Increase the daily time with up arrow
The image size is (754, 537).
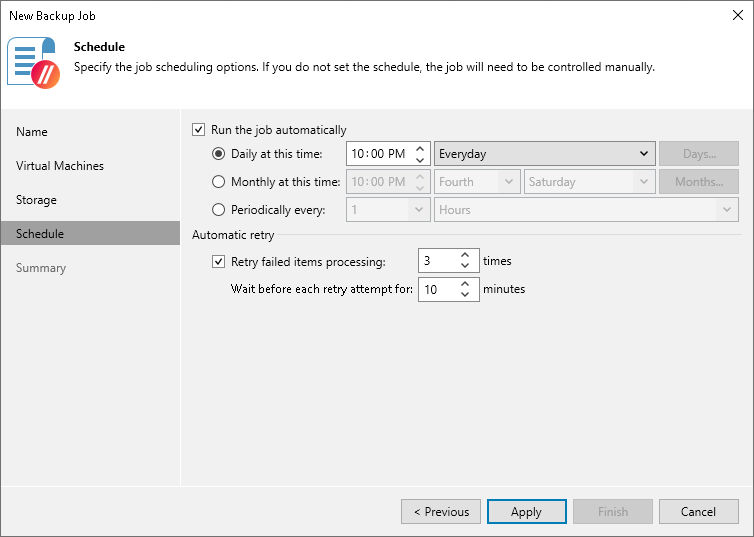pyautogui.click(x=420, y=148)
